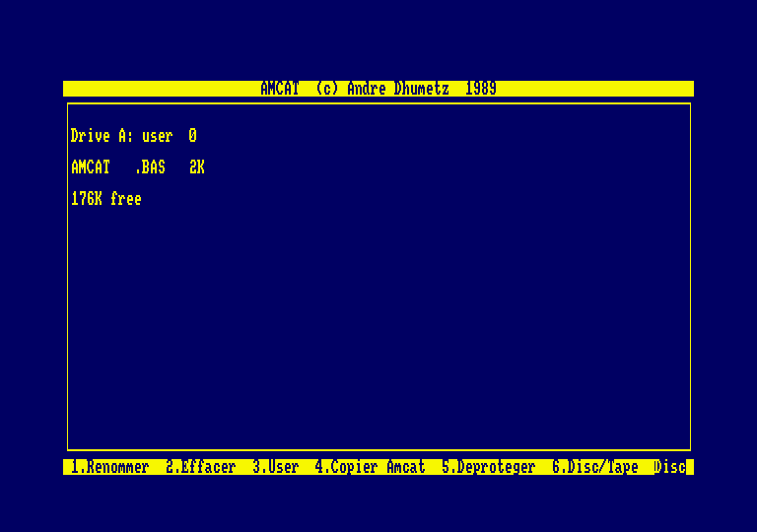Click the '(c)' copyright symbol in header
757x532 pixels.
326,89
